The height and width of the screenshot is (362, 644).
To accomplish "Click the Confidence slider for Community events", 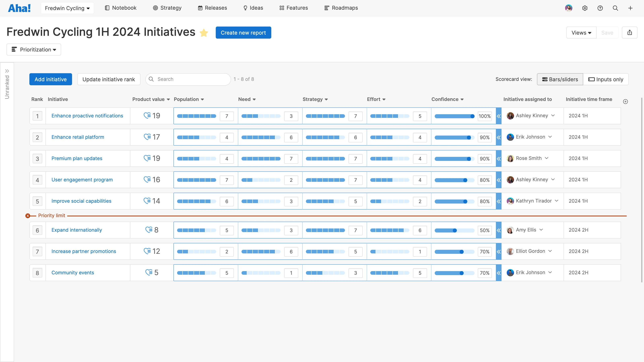I will point(461,273).
